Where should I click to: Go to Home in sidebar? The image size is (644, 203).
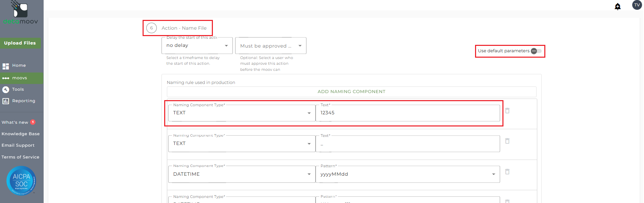click(x=19, y=65)
